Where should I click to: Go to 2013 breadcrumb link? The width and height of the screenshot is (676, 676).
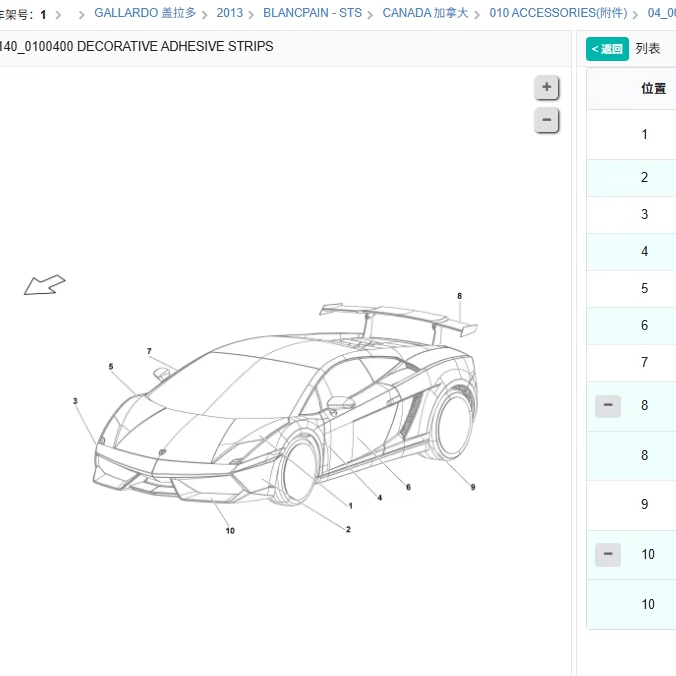pos(229,14)
